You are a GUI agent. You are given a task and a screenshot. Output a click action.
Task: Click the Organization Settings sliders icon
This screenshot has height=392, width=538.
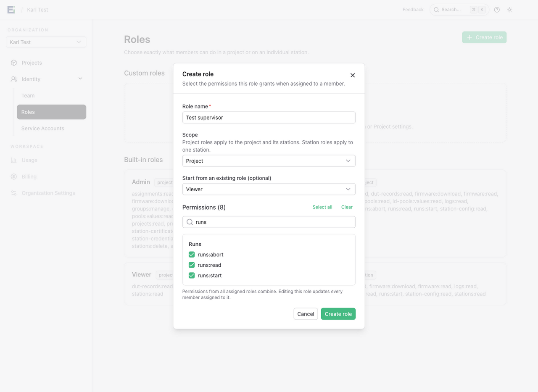[14, 193]
